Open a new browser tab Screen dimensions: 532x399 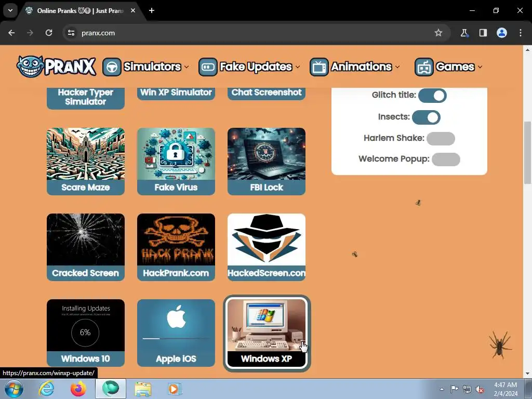[152, 10]
